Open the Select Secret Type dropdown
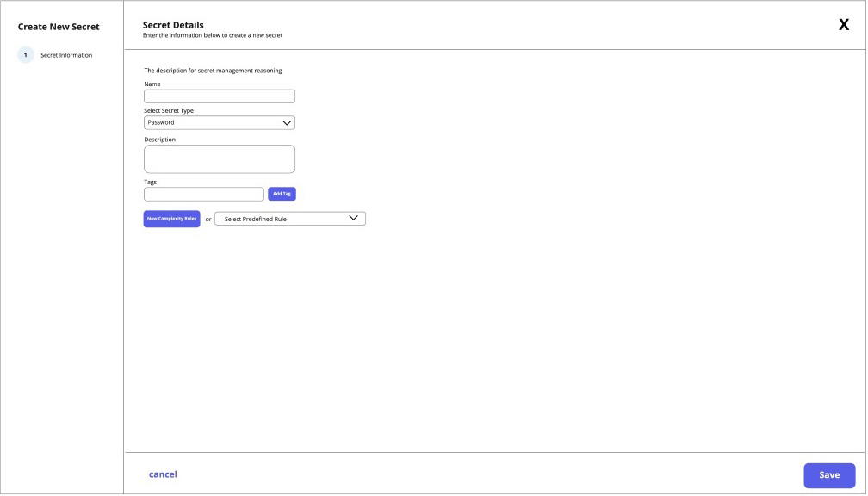 [220, 121]
